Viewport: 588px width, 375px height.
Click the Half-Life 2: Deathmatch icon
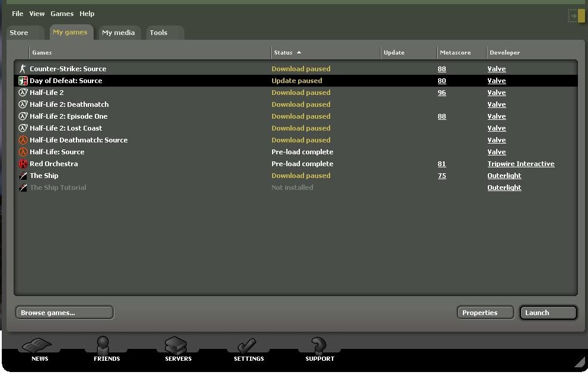[x=23, y=104]
